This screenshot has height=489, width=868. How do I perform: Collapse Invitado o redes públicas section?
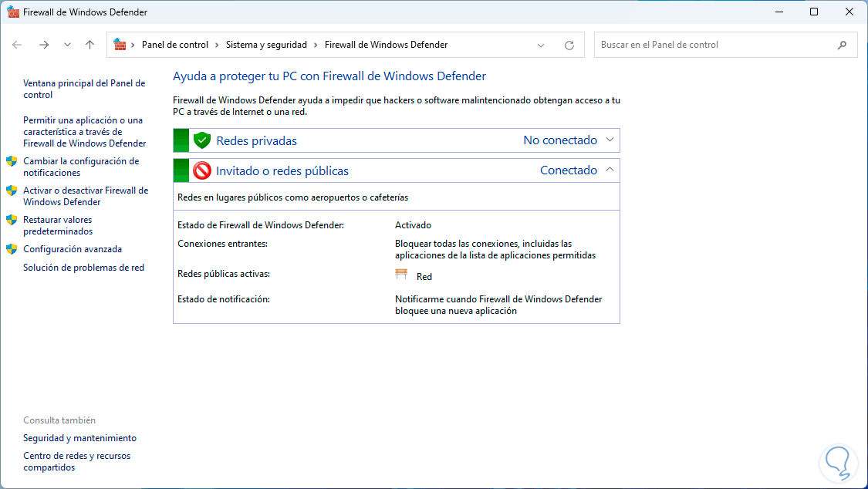(610, 170)
